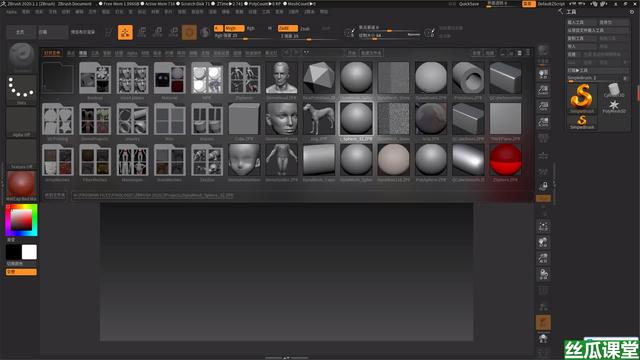Image resolution: width=640 pixels, height=360 pixels.
Task: Click the Zoom document icon on right shelf
Action: (543, 90)
